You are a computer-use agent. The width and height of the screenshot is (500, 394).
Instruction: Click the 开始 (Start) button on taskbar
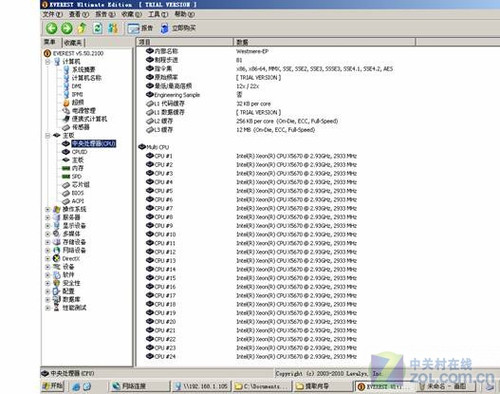(x=52, y=386)
